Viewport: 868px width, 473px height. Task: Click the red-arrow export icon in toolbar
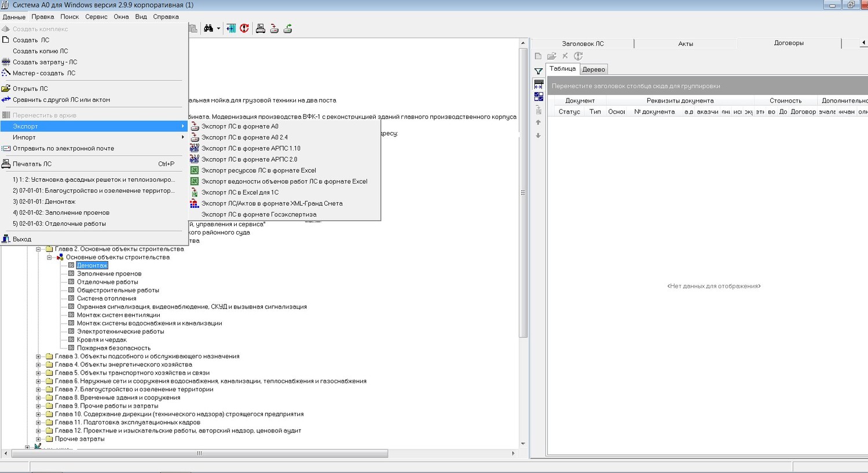(x=274, y=28)
